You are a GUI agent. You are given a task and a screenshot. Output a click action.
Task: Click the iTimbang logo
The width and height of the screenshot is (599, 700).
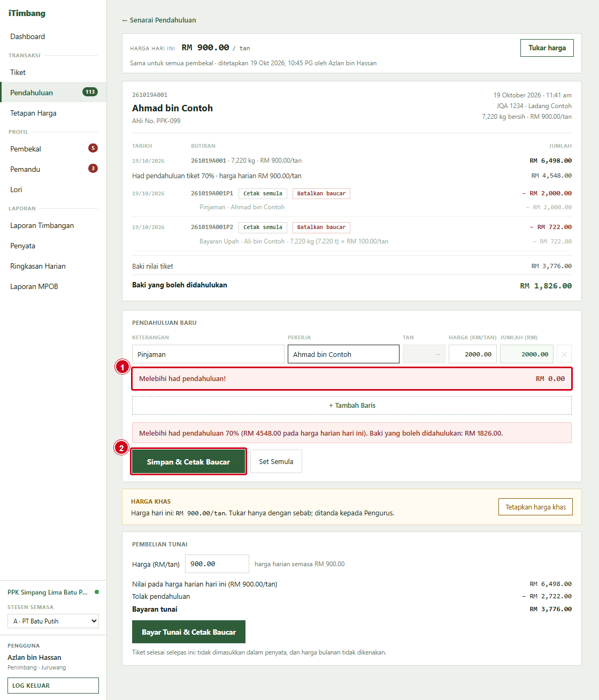pyautogui.click(x=27, y=13)
